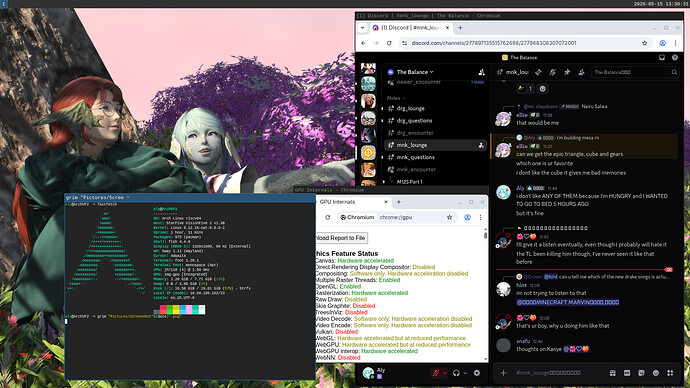Unmute the microphone in Discord user panel
This screenshot has height=388, width=690.
pyautogui.click(x=436, y=373)
